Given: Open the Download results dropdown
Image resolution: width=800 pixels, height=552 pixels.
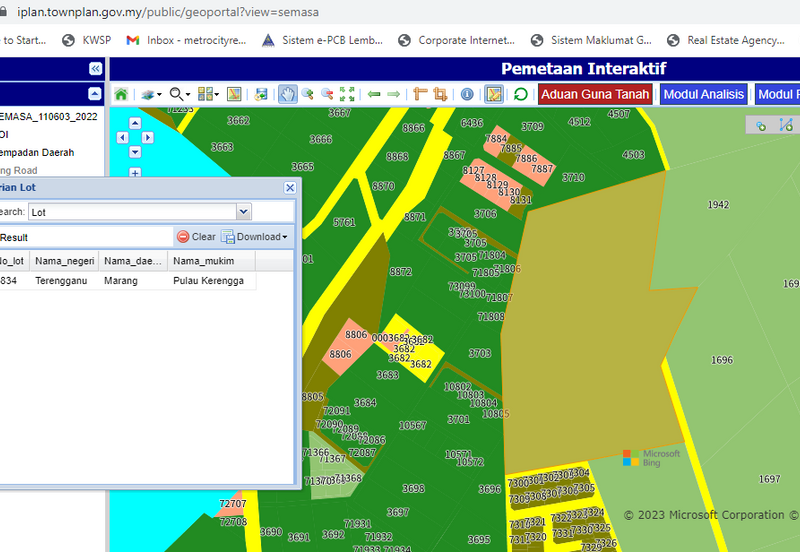Looking at the screenshot, I should [x=255, y=237].
